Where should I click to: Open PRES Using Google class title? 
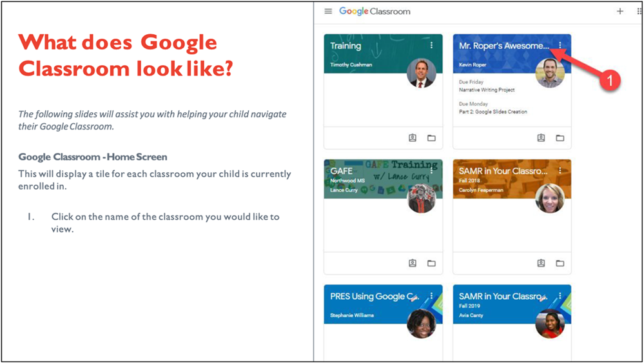pos(374,297)
